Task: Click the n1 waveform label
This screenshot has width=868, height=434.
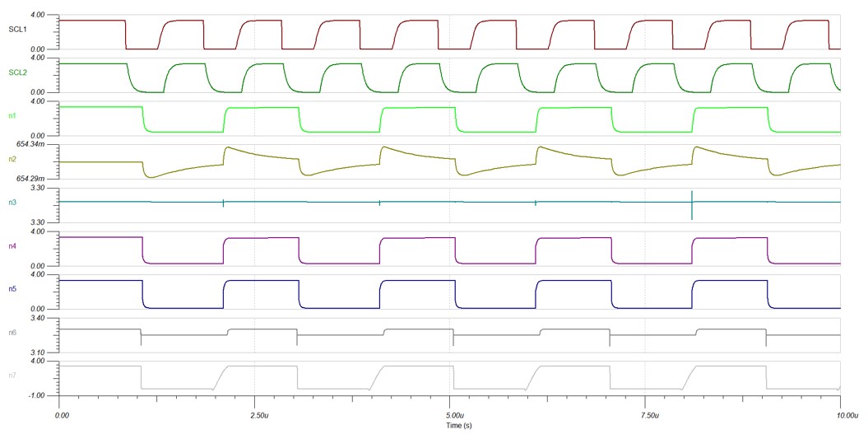Action: click(13, 115)
